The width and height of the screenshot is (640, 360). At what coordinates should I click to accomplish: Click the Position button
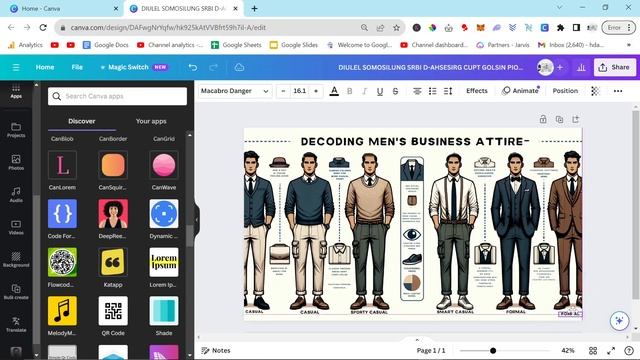565,91
